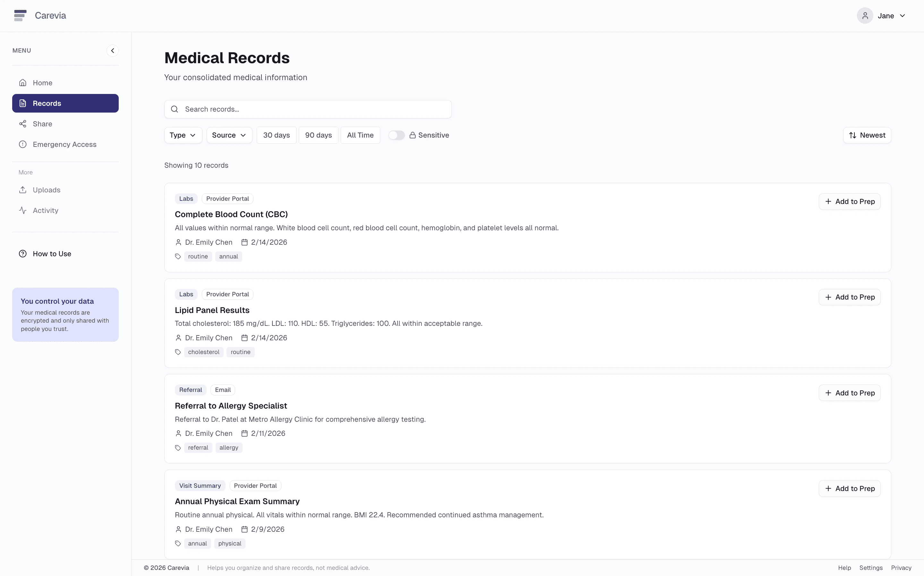The image size is (924, 576).
Task: Click the Uploads arrow icon
Action: coord(23,190)
